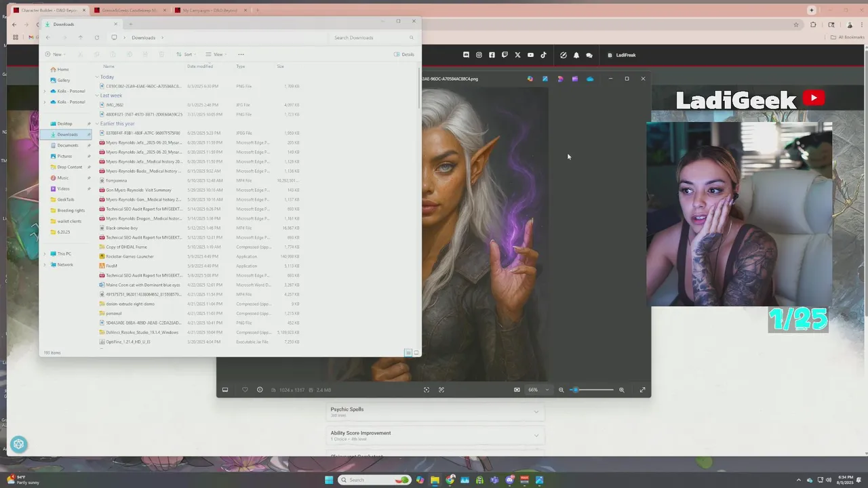Viewport: 868px width, 488px height.
Task: Click the Clipchamp icon in Photos titlebar
Action: pos(575,79)
